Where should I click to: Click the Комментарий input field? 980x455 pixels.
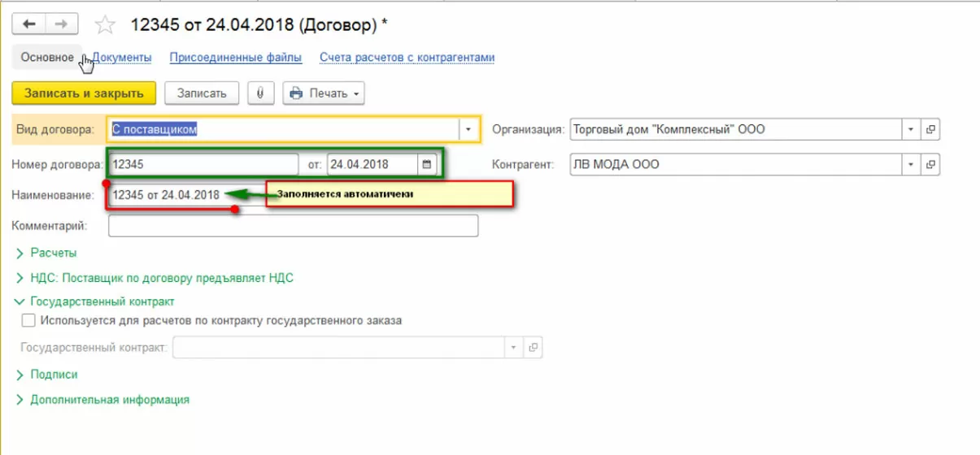tap(293, 226)
